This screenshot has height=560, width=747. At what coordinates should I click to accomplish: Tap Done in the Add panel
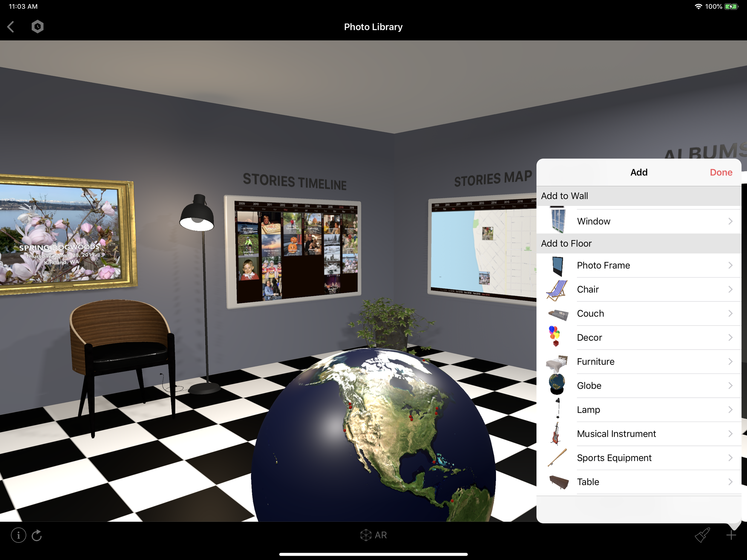click(721, 172)
